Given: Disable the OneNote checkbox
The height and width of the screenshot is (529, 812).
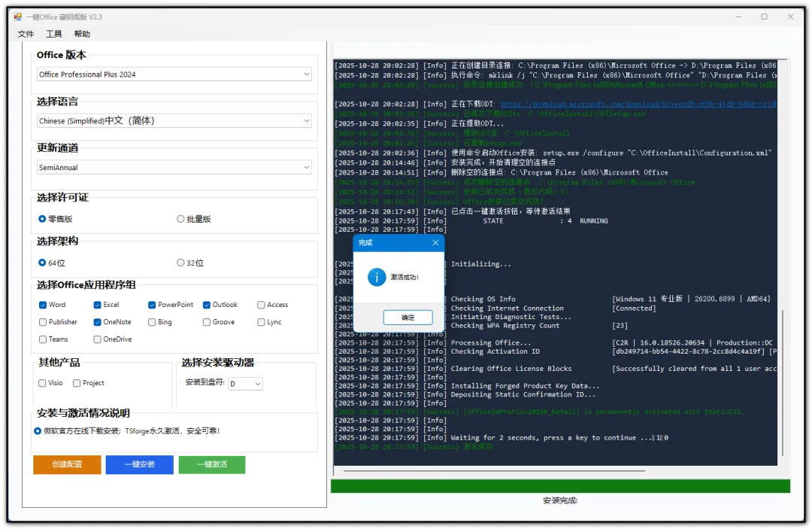Looking at the screenshot, I should [97, 322].
